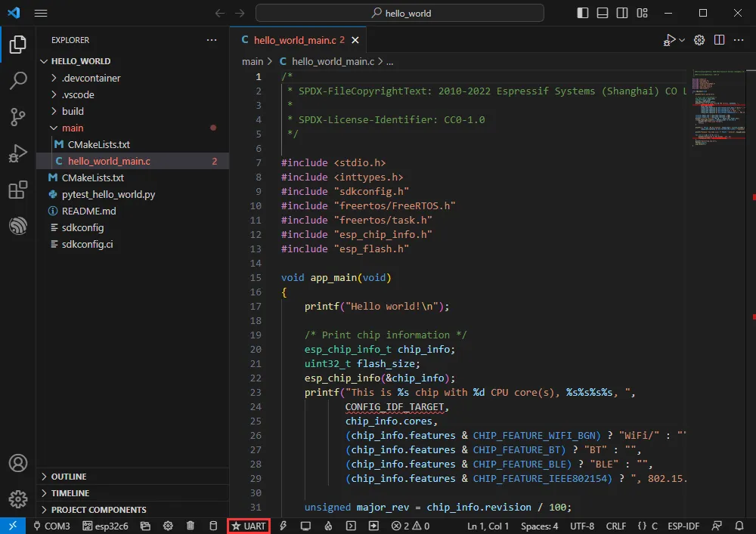Open the Search view in activity bar

tap(17, 81)
